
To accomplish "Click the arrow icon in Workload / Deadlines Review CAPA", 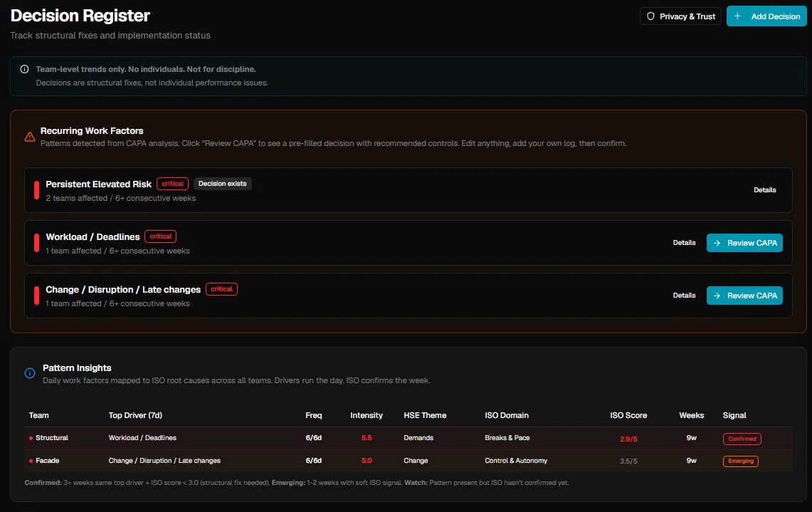I will 717,243.
